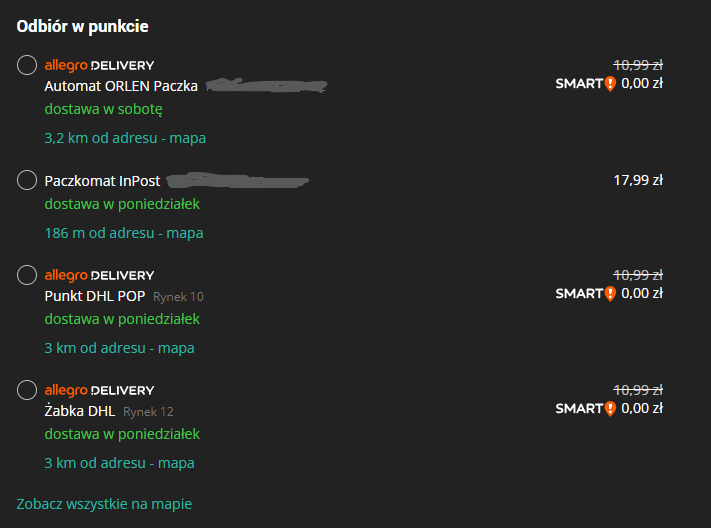Select Paczkomat InPost radio button
Viewport: 711px width, 528px height.
[27, 181]
